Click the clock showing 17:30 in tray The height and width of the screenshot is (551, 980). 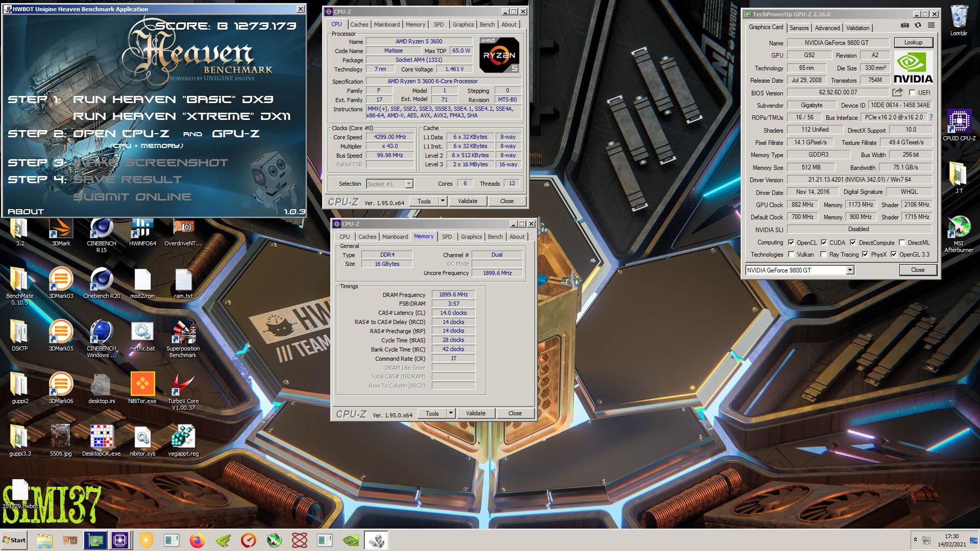pos(951,536)
